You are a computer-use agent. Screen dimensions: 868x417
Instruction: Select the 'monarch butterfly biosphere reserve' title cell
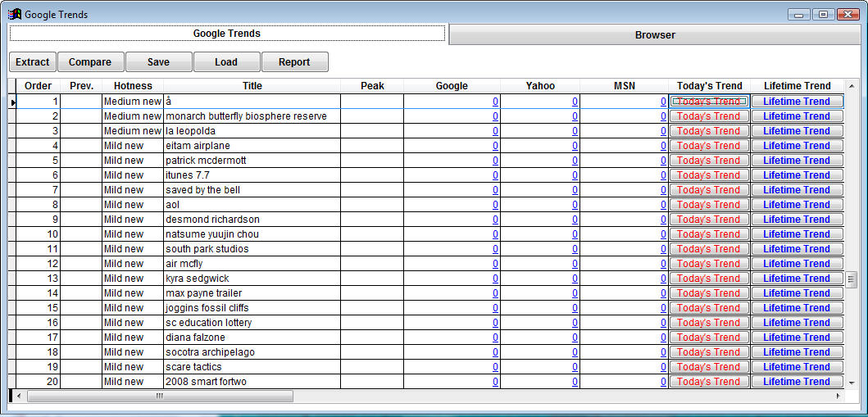[x=252, y=116]
